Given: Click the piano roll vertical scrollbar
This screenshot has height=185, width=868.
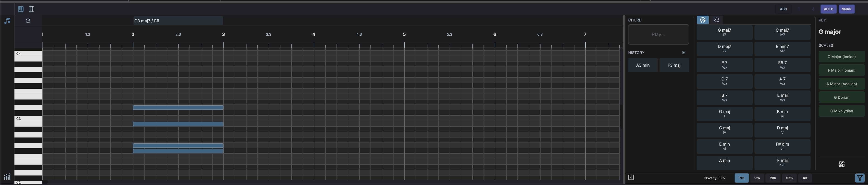Looking at the screenshot, I should (621, 116).
